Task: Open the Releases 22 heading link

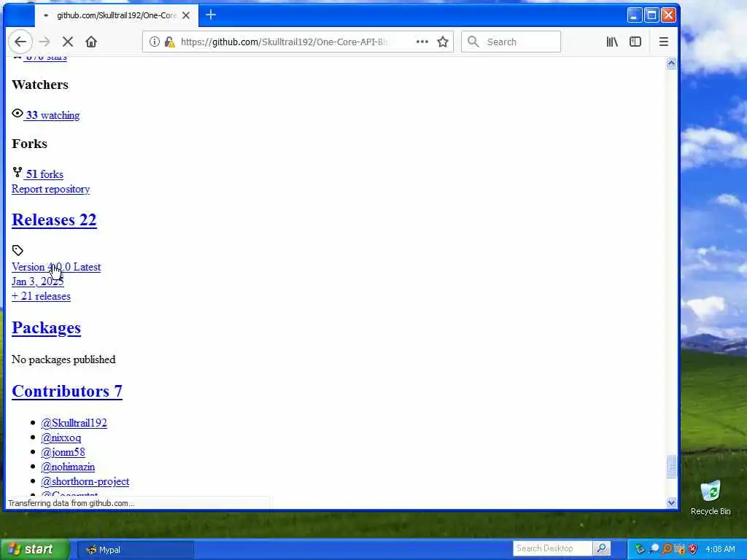Action: pyautogui.click(x=54, y=220)
